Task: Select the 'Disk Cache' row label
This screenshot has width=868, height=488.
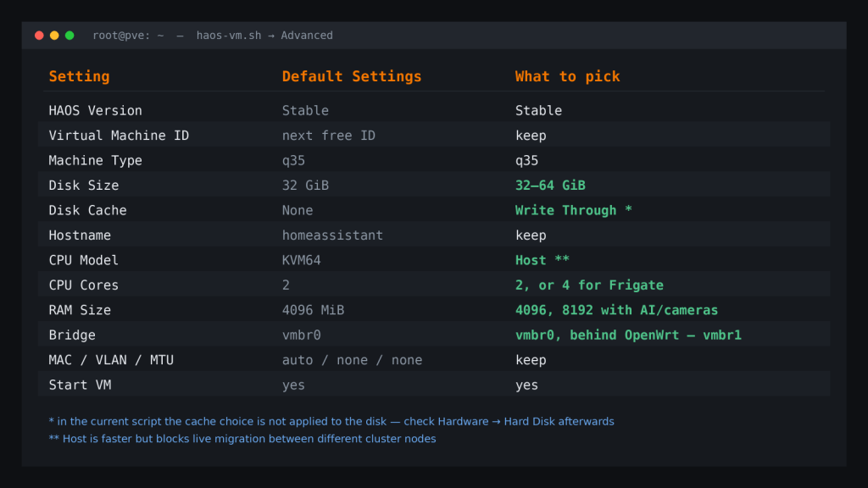Action: coord(87,210)
